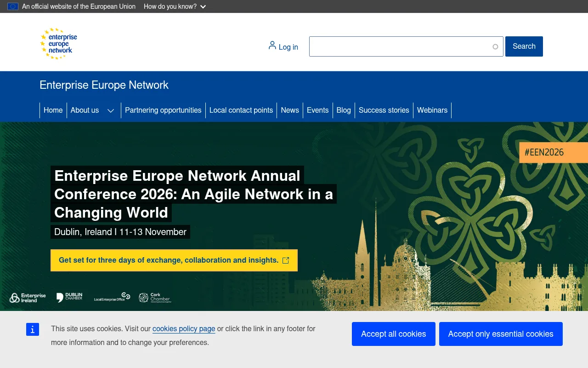Viewport: 588px width, 368px height.
Task: Click the Search button
Action: pos(524,46)
